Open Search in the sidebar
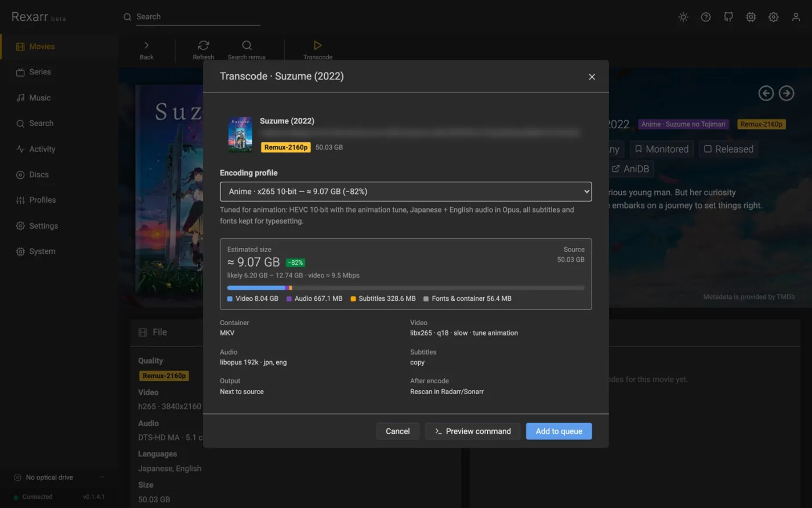The image size is (812, 508). tap(59, 123)
